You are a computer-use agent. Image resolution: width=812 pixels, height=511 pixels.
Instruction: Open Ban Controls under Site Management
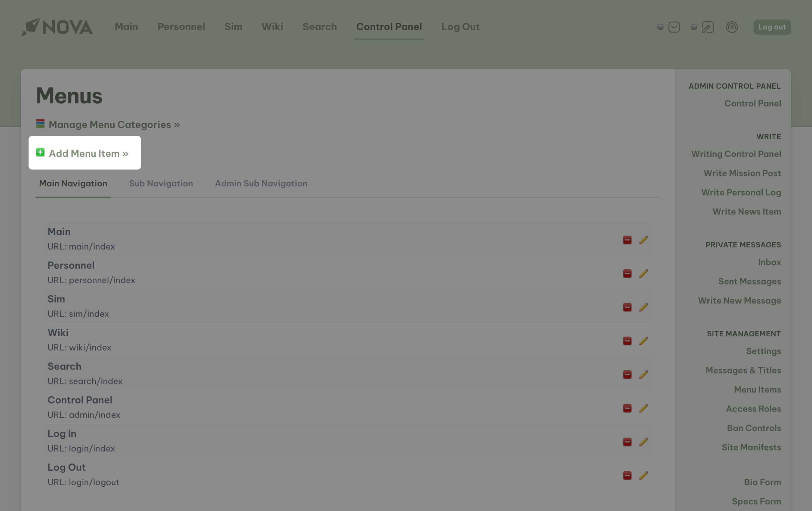(754, 428)
